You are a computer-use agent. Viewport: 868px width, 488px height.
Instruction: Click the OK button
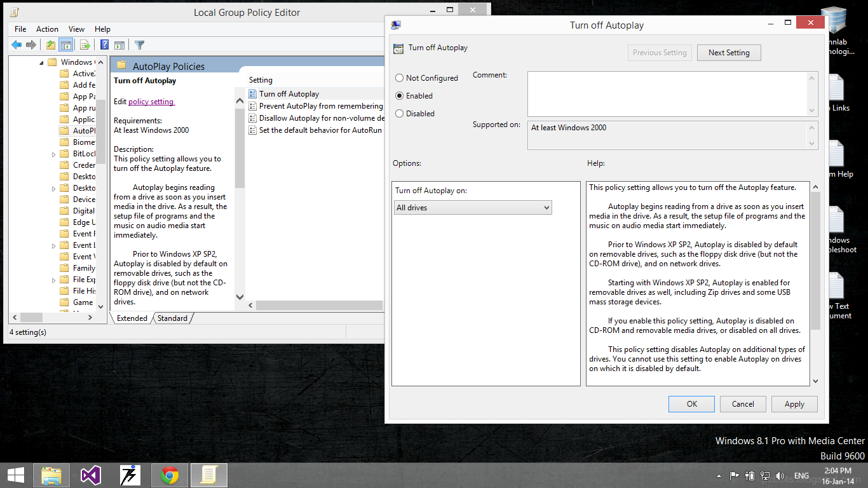point(691,404)
